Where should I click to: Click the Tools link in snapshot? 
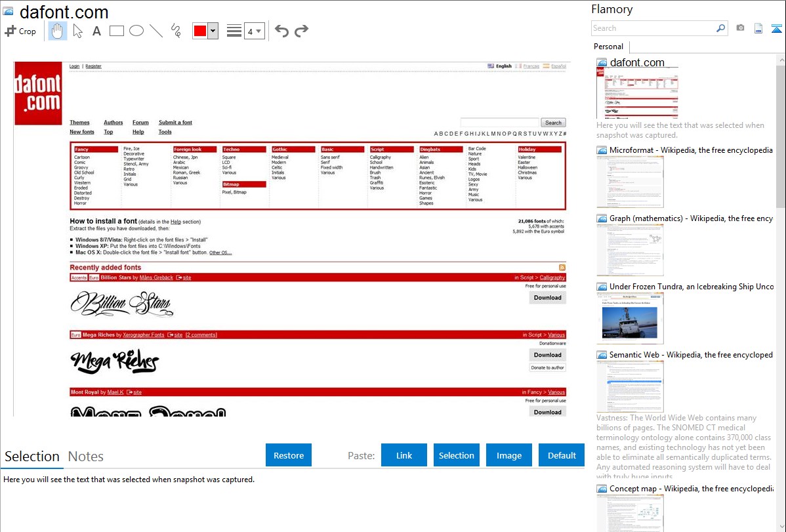(x=165, y=132)
